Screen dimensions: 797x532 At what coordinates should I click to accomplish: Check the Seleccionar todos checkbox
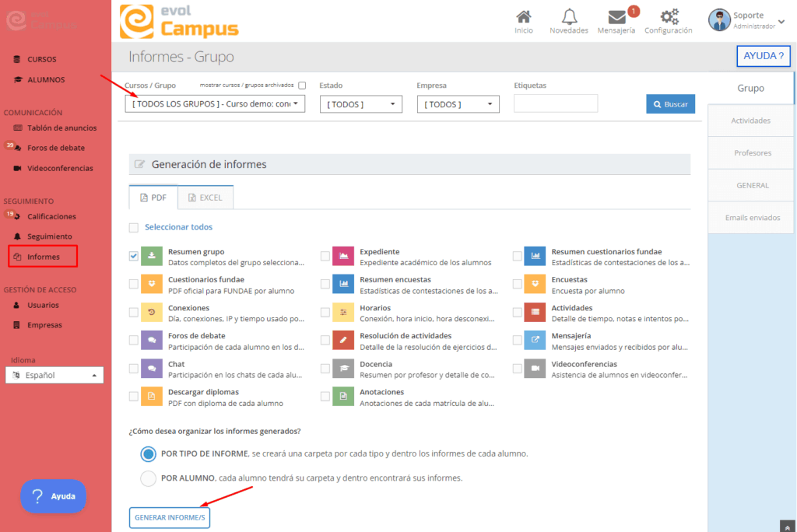[134, 227]
